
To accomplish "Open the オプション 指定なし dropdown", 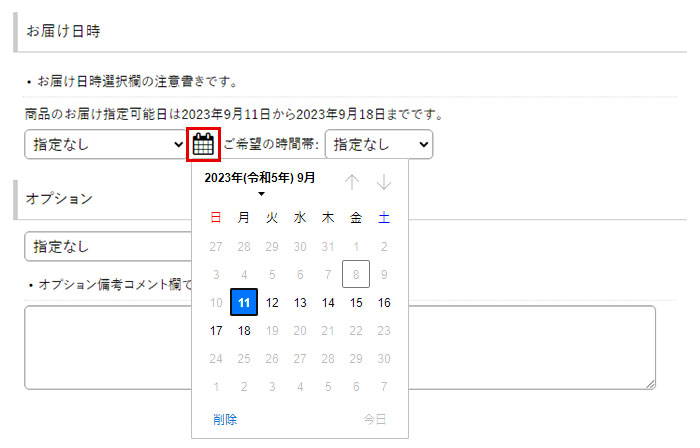I will coord(108,246).
